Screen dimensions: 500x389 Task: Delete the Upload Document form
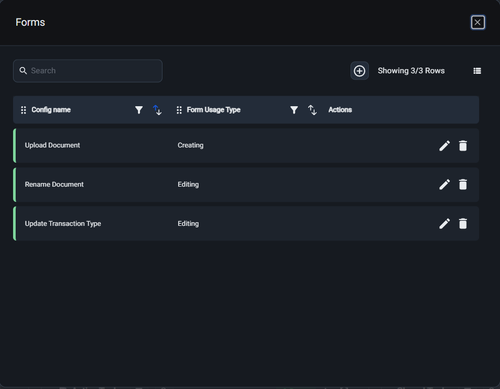pyautogui.click(x=463, y=146)
